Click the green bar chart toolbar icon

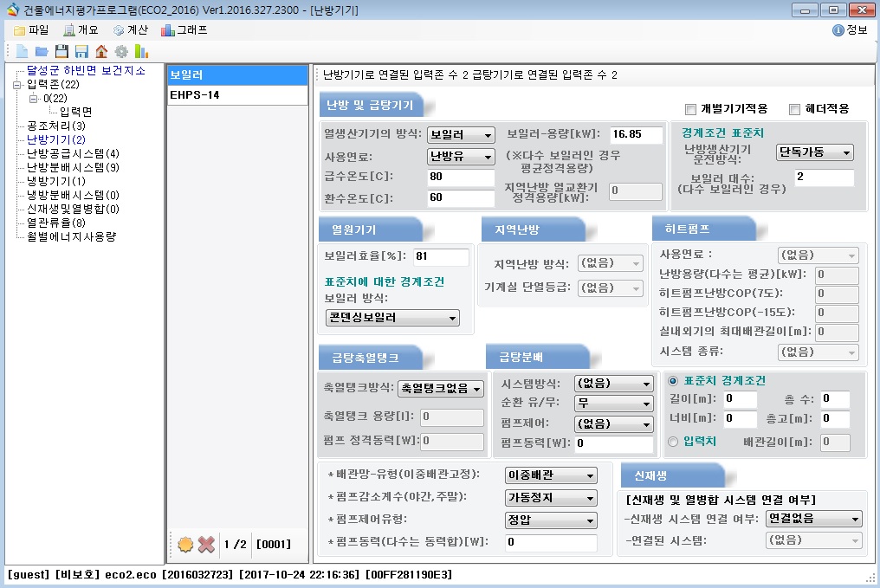[141, 52]
